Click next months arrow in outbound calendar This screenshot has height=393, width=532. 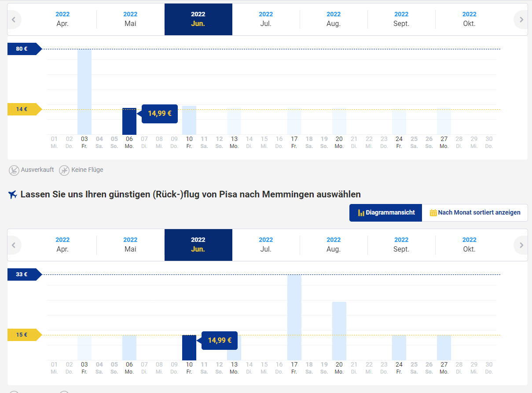(521, 19)
